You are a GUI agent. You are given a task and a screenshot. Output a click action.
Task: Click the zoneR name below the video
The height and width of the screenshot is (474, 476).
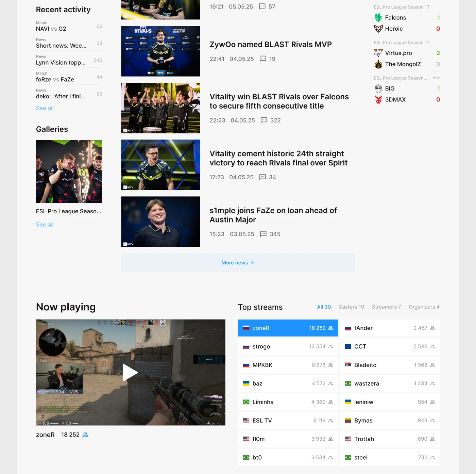pos(45,435)
